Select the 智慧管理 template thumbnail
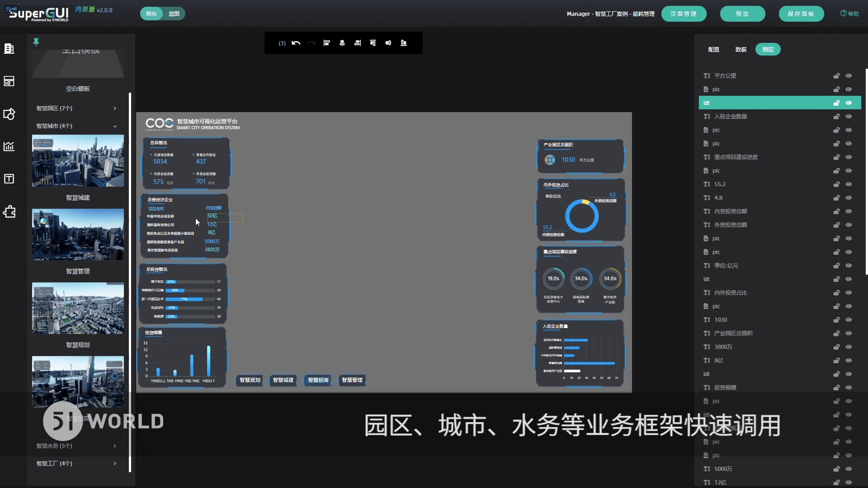 click(x=78, y=235)
